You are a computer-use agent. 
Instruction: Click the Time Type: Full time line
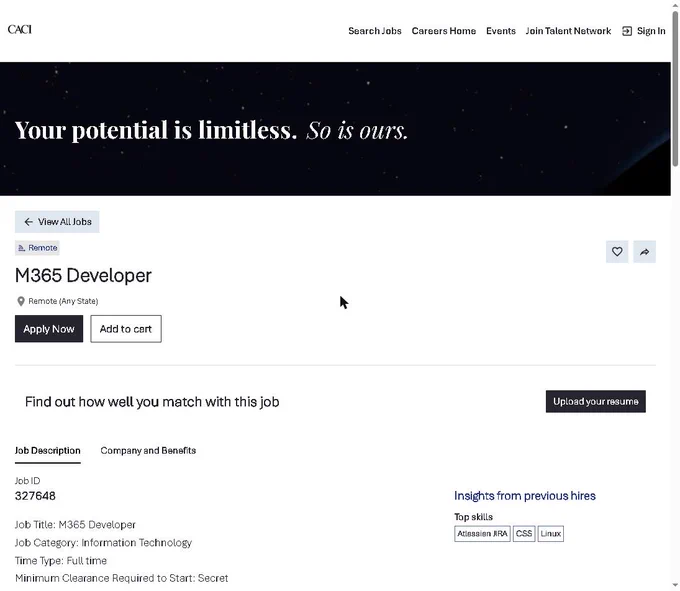point(61,561)
